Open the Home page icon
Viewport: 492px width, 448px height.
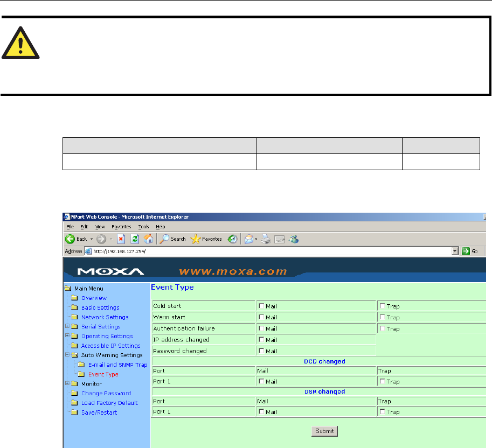point(148,239)
